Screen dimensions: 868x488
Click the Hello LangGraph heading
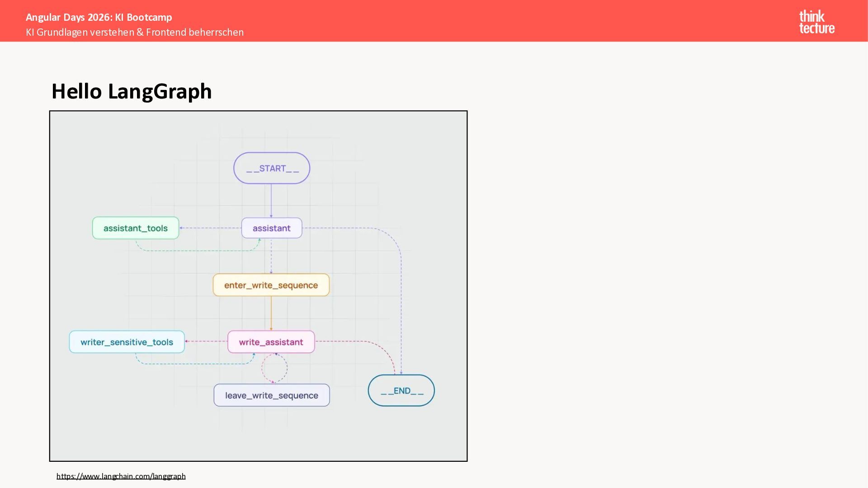[132, 91]
